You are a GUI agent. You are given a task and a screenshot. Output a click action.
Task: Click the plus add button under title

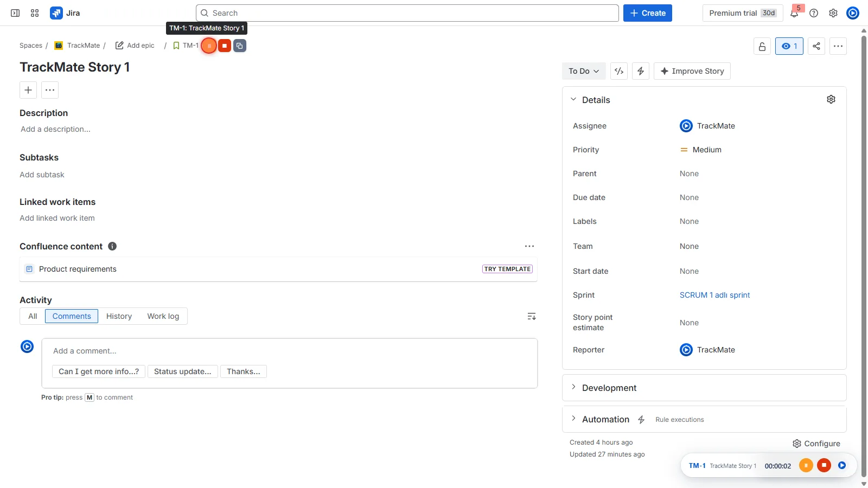tap(28, 90)
